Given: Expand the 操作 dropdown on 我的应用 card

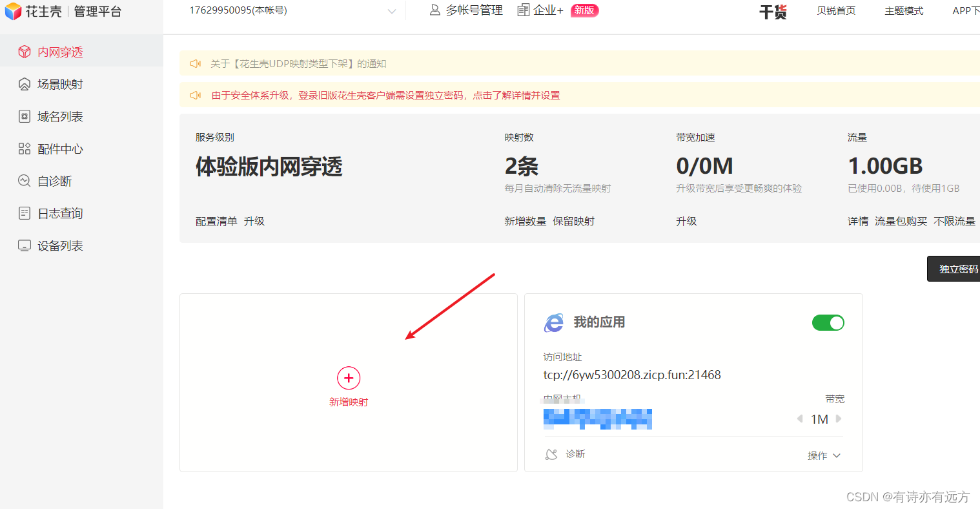Looking at the screenshot, I should [x=824, y=455].
